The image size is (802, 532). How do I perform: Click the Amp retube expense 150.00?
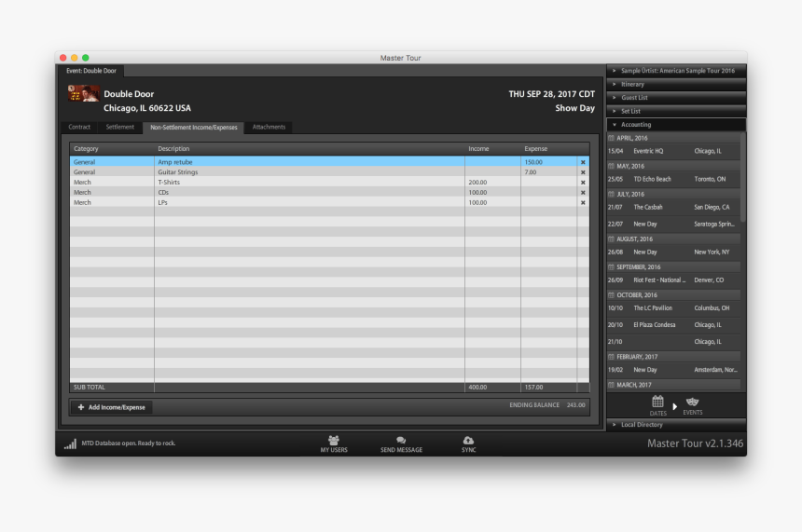(x=533, y=162)
